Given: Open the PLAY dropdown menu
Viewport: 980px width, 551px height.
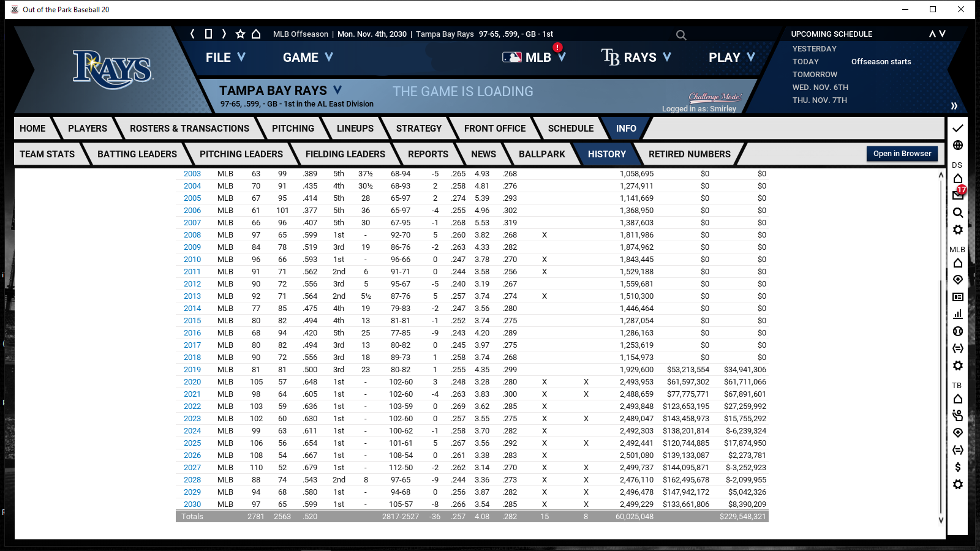Looking at the screenshot, I should [731, 58].
